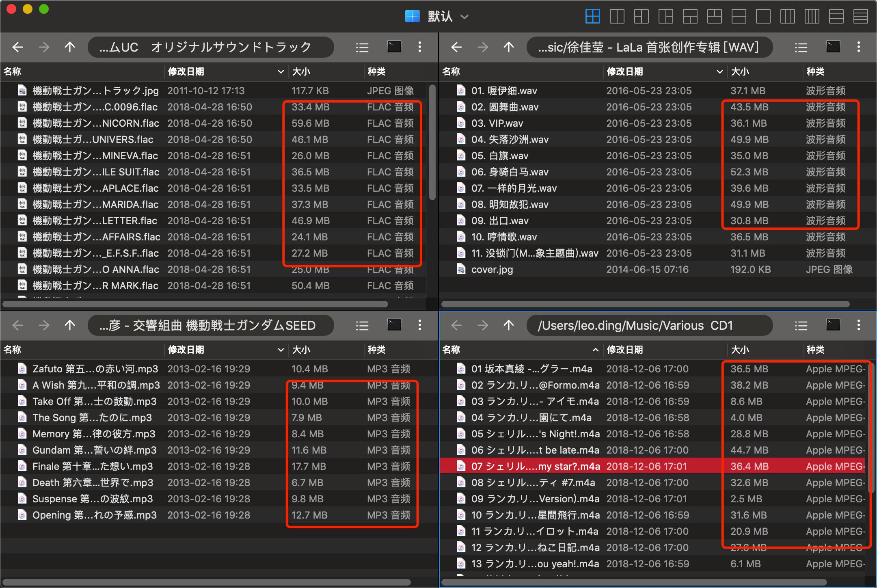Open the terminal in the Various CD1 pane
This screenshot has width=877, height=588.
(x=833, y=325)
